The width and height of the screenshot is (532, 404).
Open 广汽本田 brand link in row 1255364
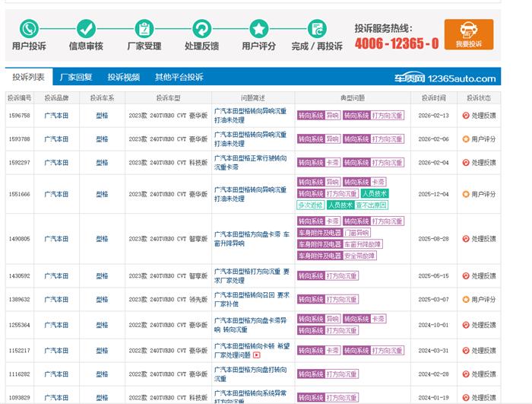(x=56, y=325)
